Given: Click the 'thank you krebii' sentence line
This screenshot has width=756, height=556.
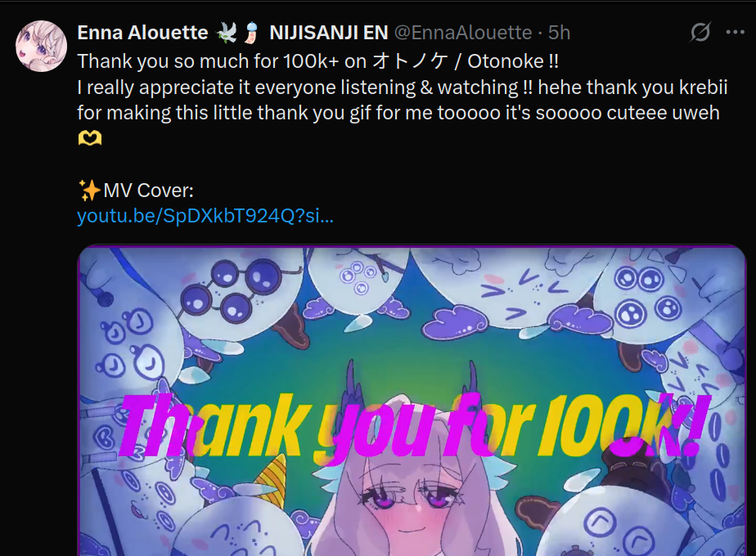Looking at the screenshot, I should (402, 87).
